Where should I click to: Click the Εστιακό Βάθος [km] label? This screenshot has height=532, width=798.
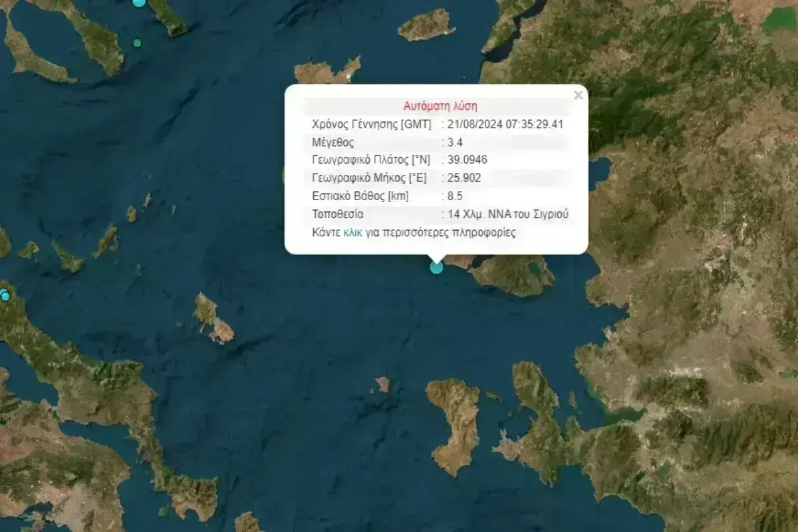coord(360,196)
